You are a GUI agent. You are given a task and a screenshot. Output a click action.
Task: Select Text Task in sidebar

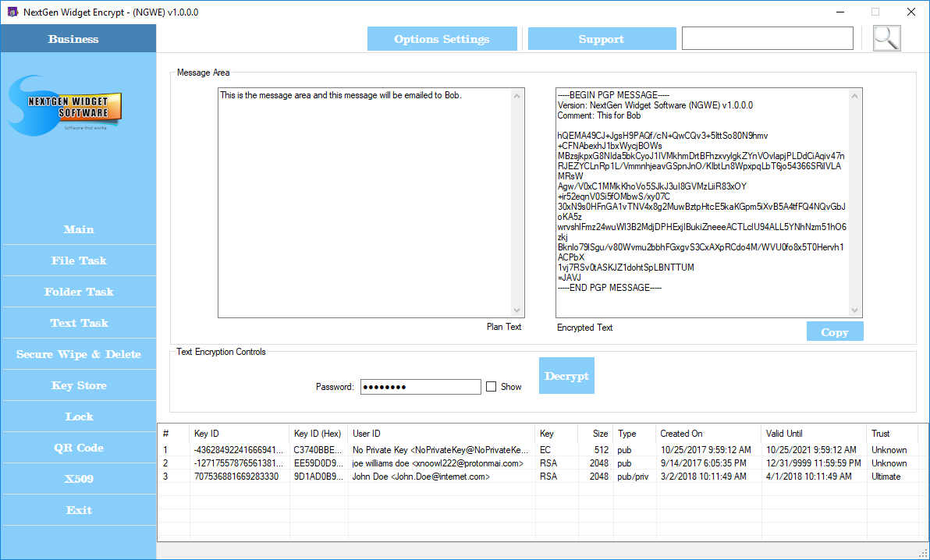pyautogui.click(x=79, y=324)
